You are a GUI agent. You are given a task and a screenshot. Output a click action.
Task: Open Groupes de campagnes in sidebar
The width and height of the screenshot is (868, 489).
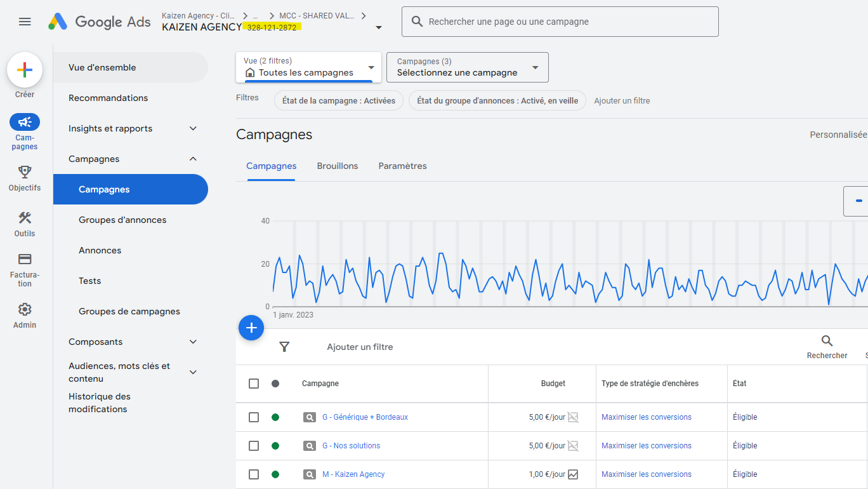(131, 311)
